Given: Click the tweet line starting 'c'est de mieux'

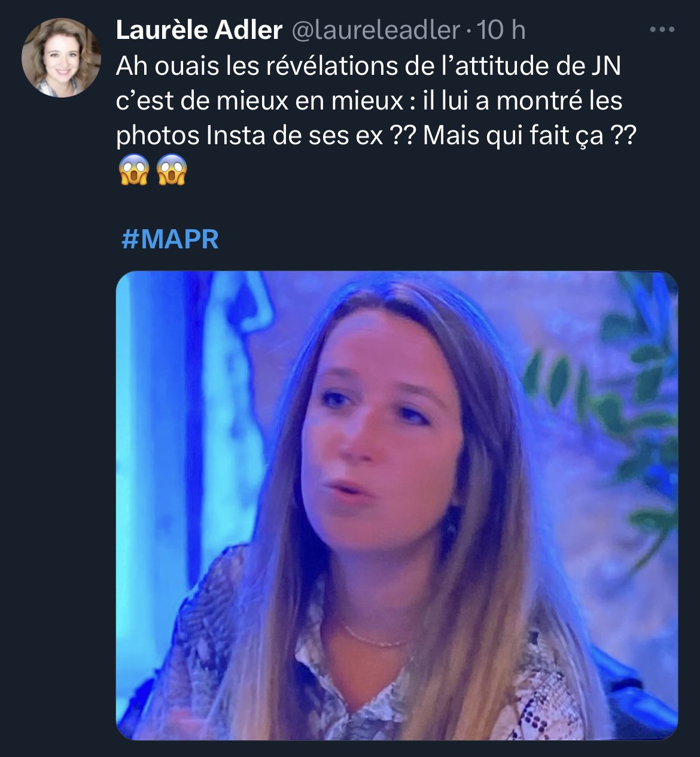Looking at the screenshot, I should coord(369,101).
